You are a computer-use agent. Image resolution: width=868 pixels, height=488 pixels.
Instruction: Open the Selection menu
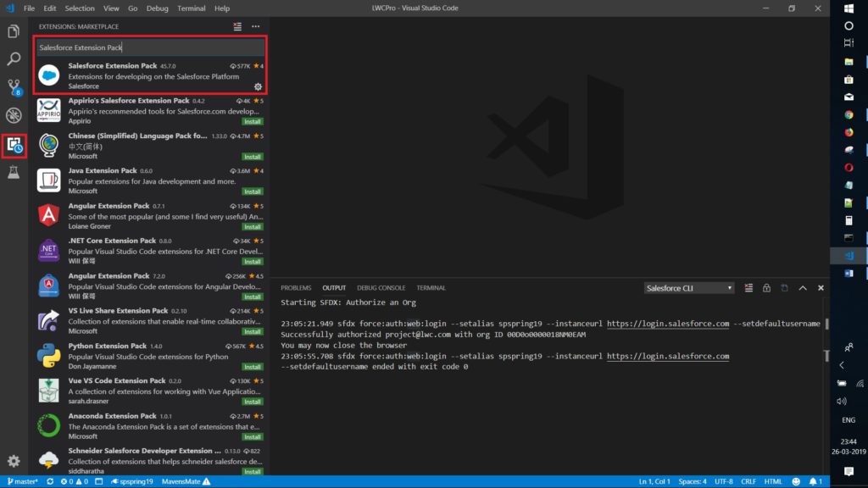(80, 8)
